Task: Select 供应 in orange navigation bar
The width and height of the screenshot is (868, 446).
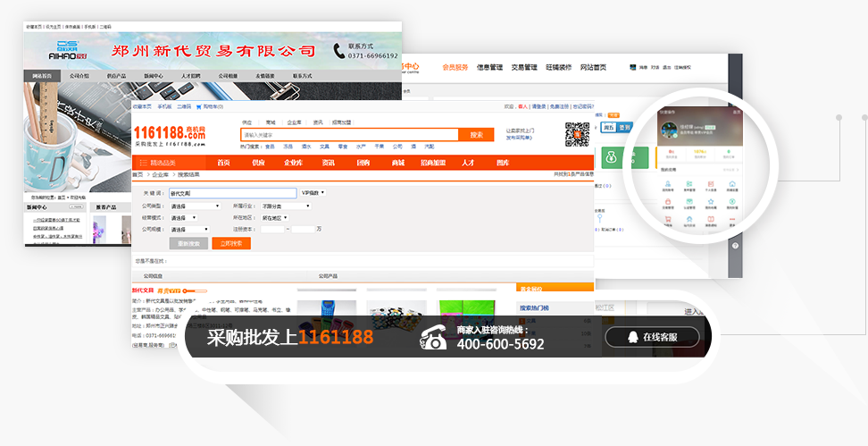Action: pyautogui.click(x=258, y=163)
